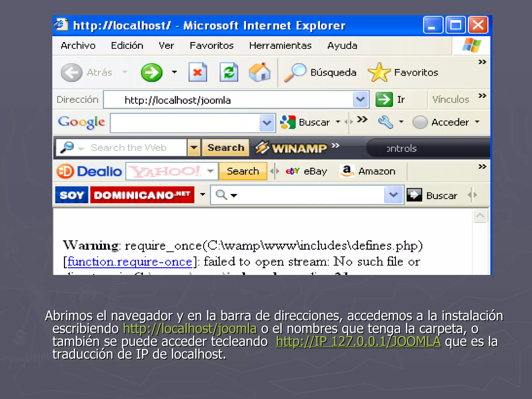Click the scrollbar up arrow
This screenshot has width=532, height=399.
point(480,216)
